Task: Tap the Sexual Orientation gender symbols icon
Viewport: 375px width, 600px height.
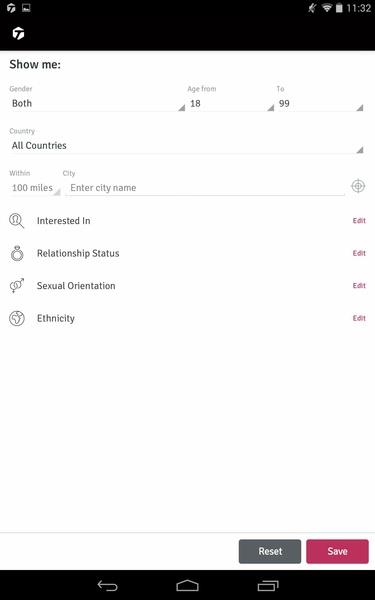Action: (17, 285)
